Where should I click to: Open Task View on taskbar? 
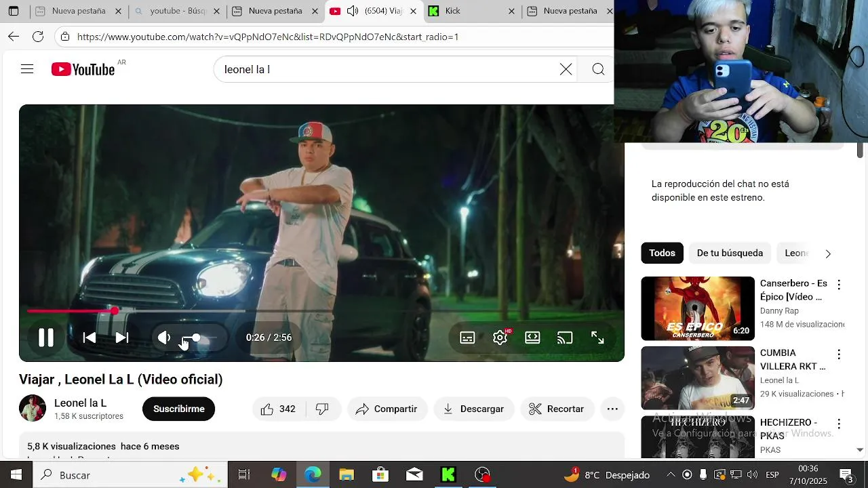coord(244,475)
